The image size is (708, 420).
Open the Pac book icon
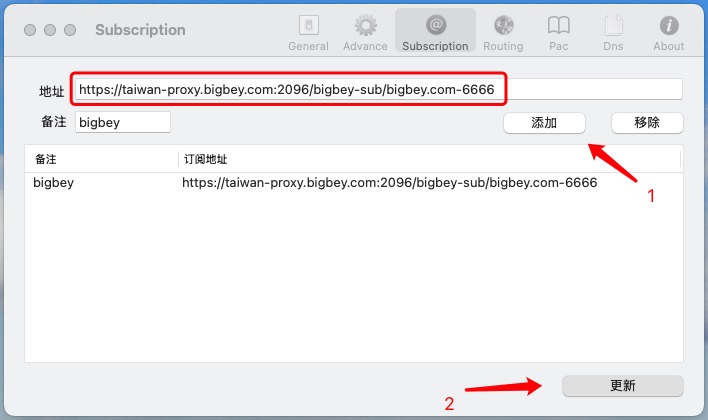tap(559, 25)
